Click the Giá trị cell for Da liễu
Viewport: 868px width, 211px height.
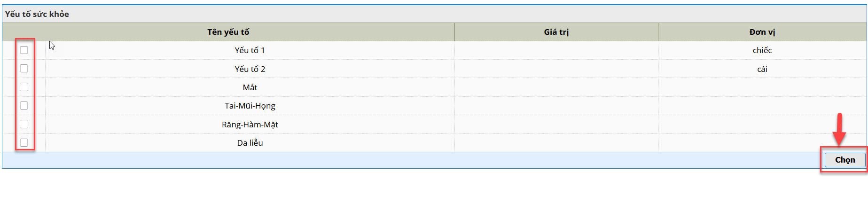pos(556,143)
